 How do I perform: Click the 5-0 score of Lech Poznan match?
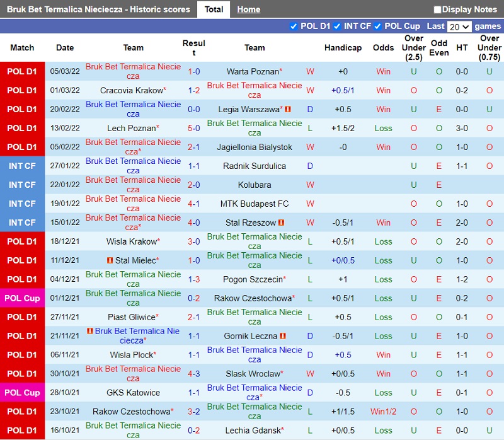(193, 128)
